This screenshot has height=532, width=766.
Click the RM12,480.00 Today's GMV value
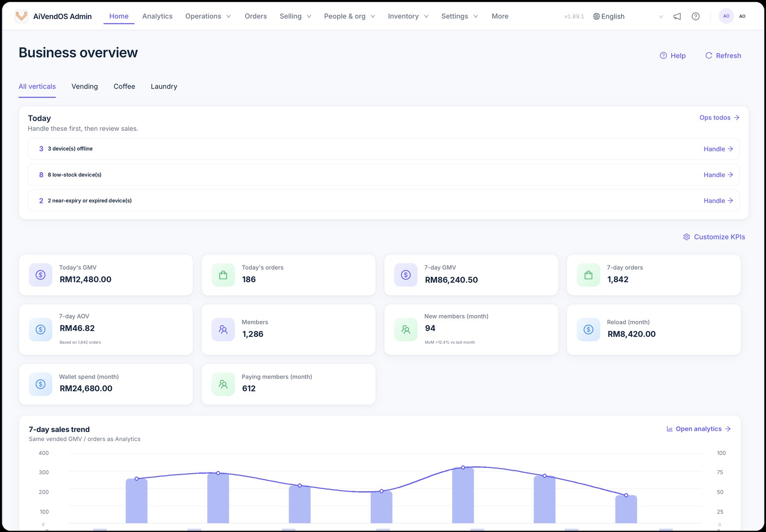[85, 279]
